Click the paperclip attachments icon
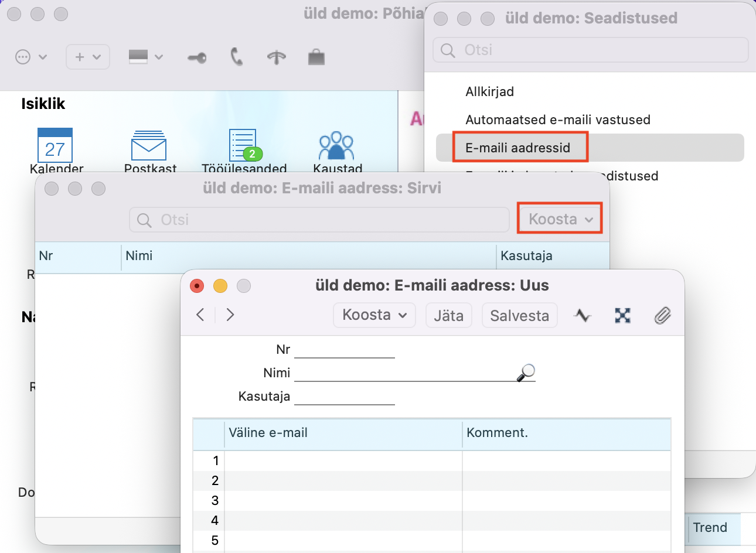This screenshot has height=553, width=756. [x=662, y=316]
